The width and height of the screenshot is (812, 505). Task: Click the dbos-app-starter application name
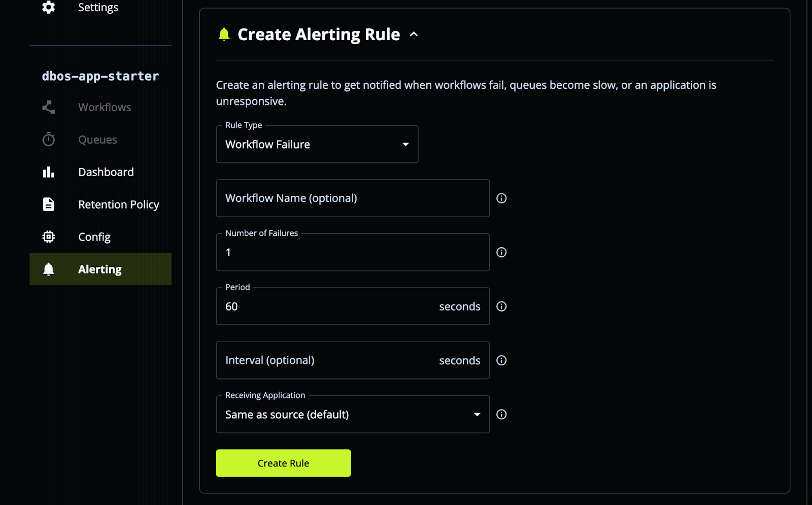pos(100,76)
